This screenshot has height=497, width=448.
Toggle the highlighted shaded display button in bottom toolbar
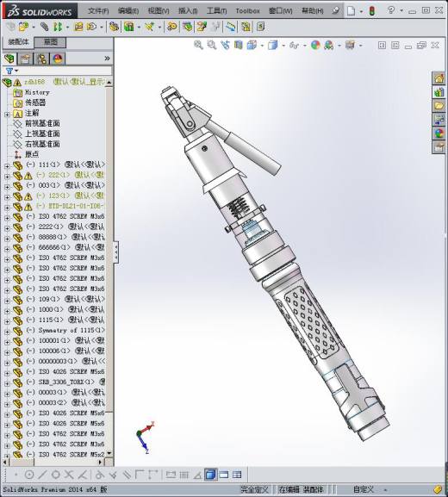[211, 475]
